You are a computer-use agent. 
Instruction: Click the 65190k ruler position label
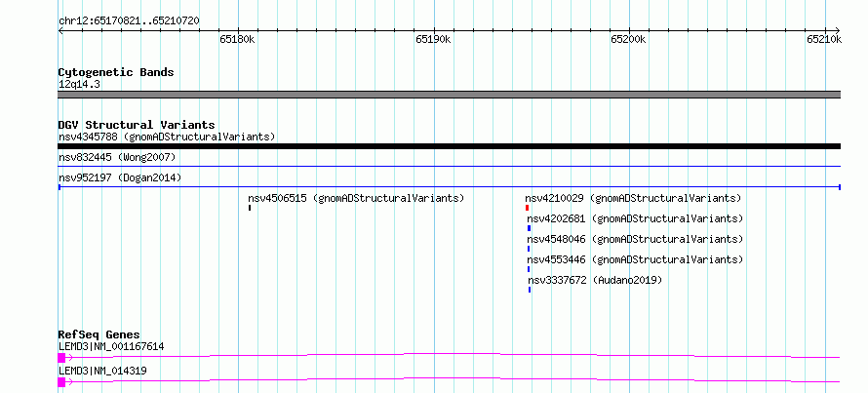pyautogui.click(x=433, y=39)
